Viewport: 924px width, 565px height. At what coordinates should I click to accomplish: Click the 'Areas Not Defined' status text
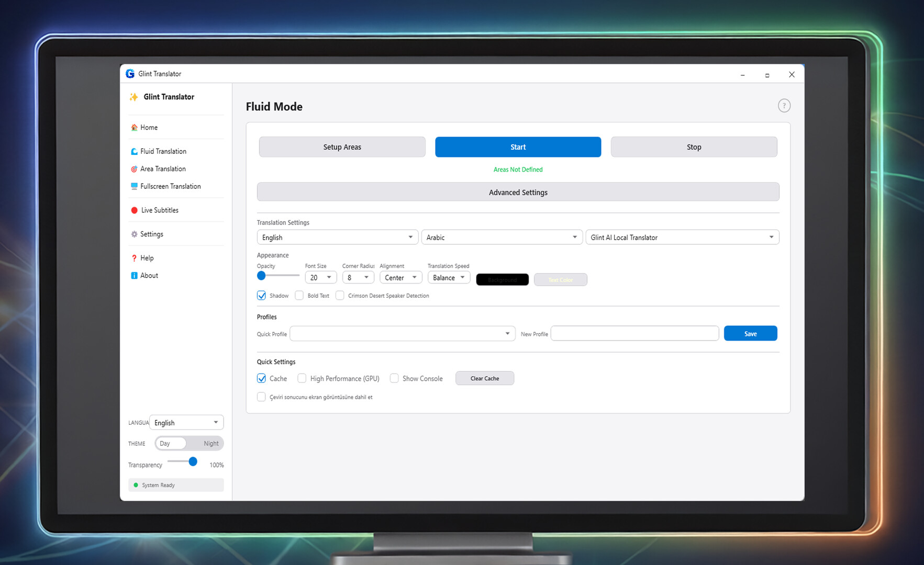518,169
